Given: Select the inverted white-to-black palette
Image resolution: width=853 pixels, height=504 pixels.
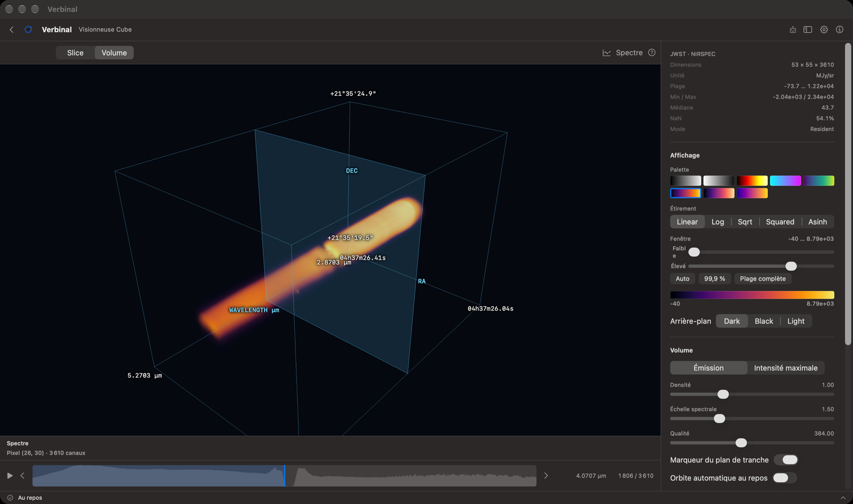Looking at the screenshot, I should [718, 181].
